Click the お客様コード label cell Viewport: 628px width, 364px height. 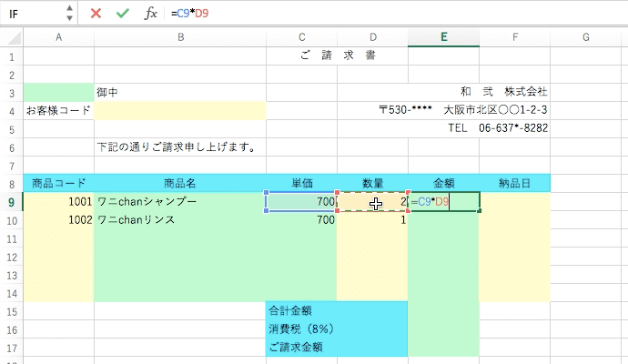coord(58,110)
